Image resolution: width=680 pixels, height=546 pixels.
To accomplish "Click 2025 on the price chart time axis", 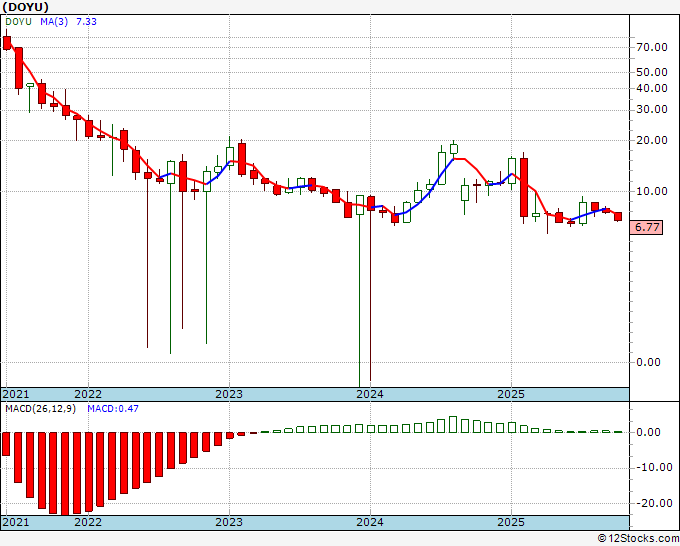I will tap(511, 394).
